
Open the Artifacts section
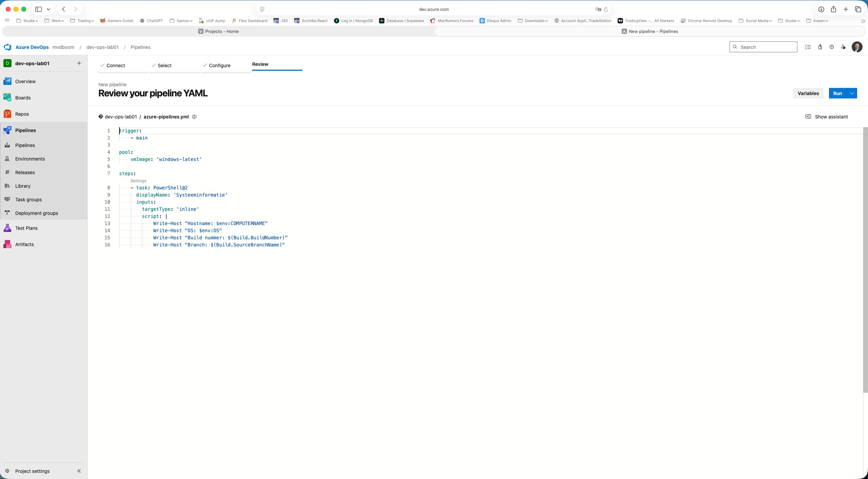(25, 244)
